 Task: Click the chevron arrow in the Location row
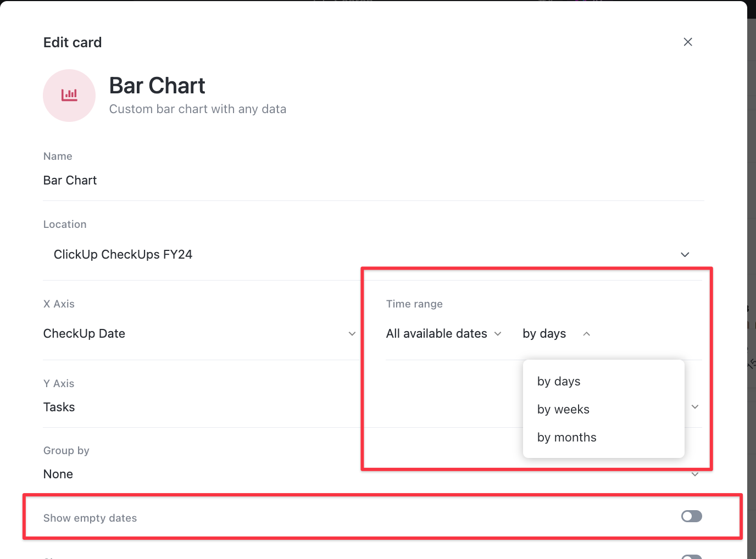tap(685, 255)
